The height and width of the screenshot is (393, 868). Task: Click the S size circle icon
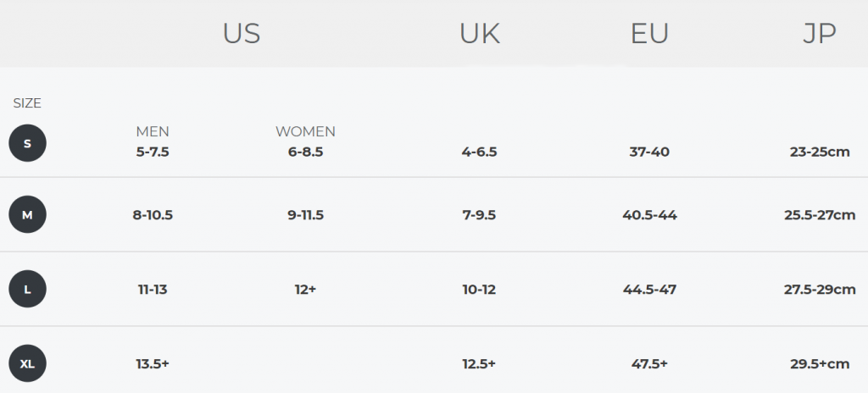click(28, 143)
